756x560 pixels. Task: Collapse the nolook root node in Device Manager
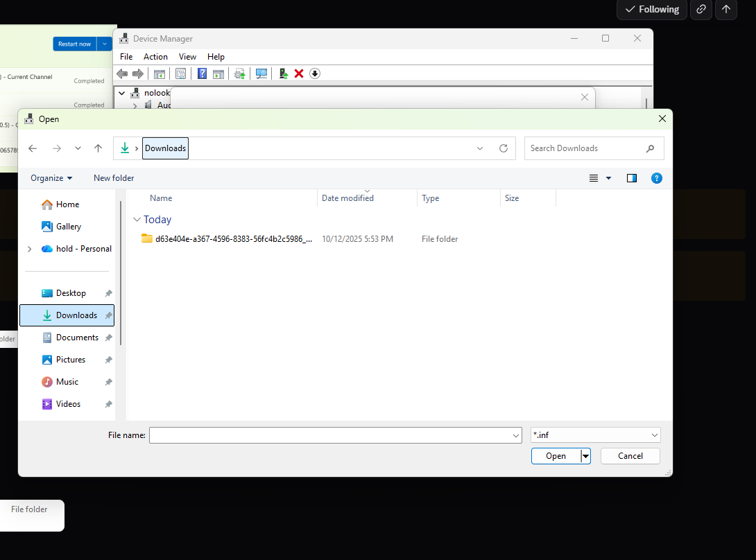point(122,93)
